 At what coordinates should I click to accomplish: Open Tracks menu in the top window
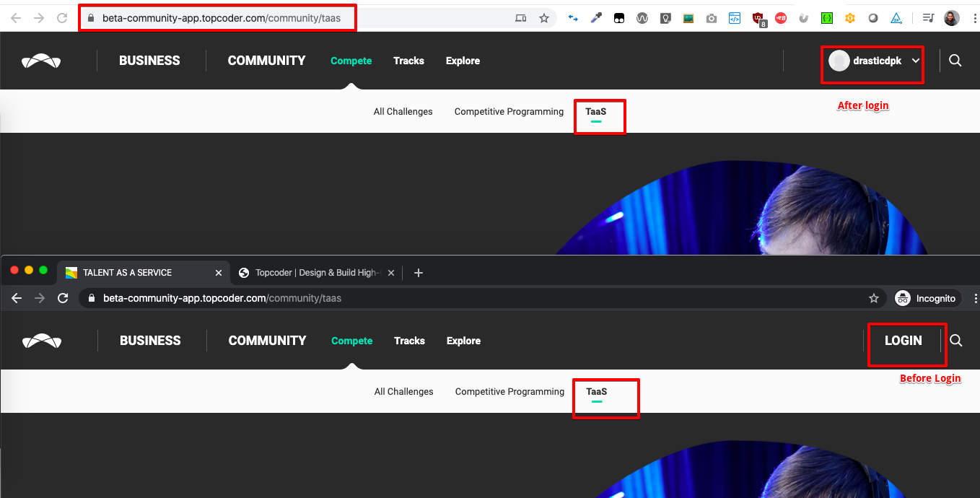tap(408, 61)
